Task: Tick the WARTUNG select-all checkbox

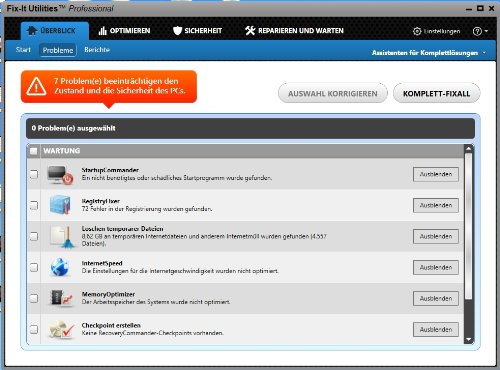Action: (x=33, y=151)
